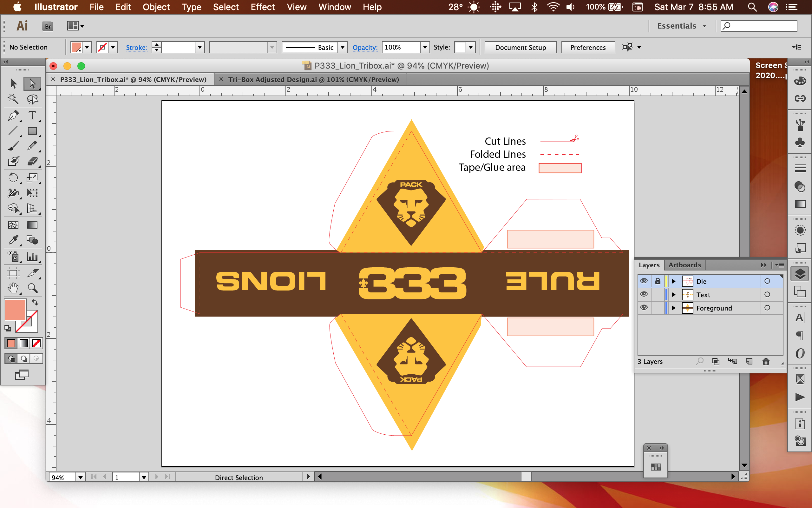This screenshot has height=508, width=812.
Task: Set the paint mode to None
Action: point(36,343)
